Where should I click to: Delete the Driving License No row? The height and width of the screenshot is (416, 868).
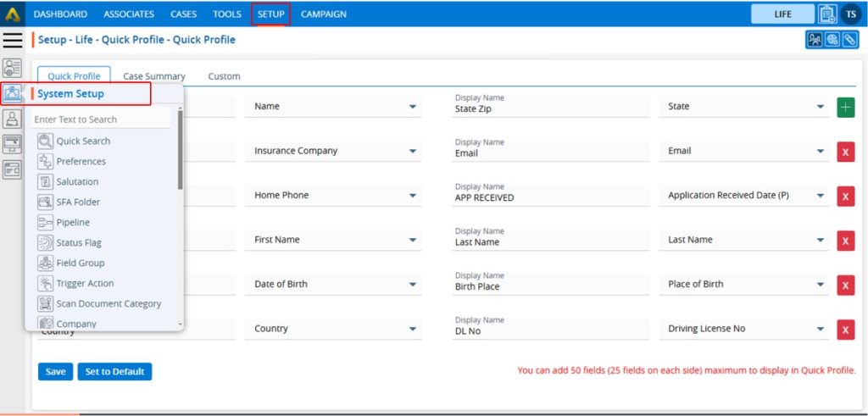tap(845, 330)
